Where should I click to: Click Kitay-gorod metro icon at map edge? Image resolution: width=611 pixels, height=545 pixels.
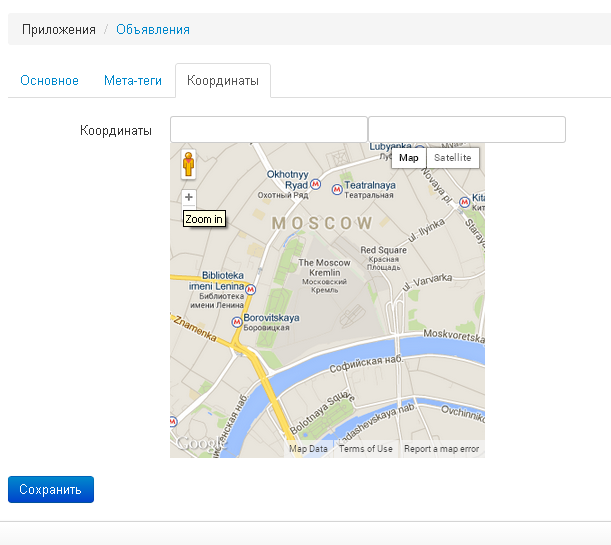464,202
